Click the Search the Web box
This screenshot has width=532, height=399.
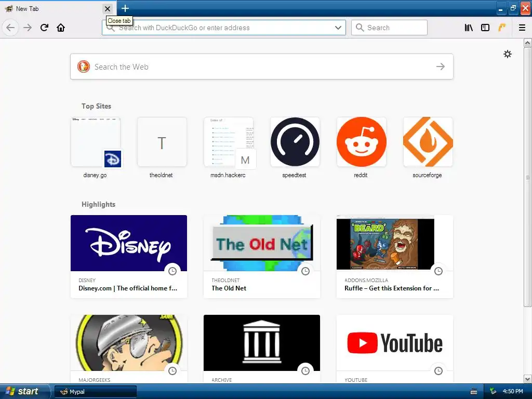coord(262,66)
